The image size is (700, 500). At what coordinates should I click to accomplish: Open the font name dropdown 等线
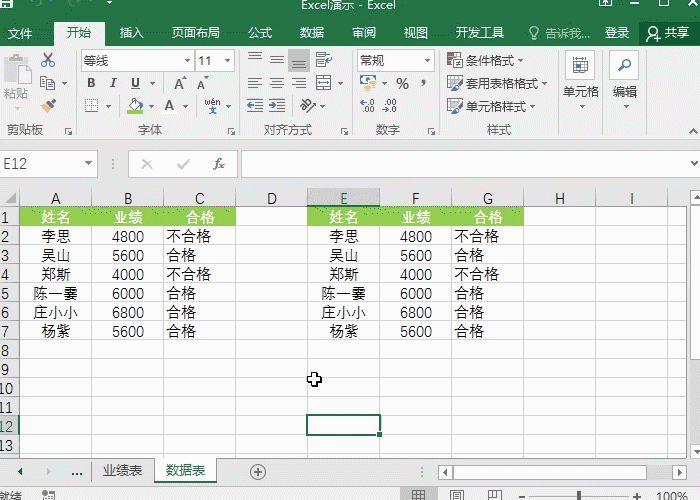[188, 60]
